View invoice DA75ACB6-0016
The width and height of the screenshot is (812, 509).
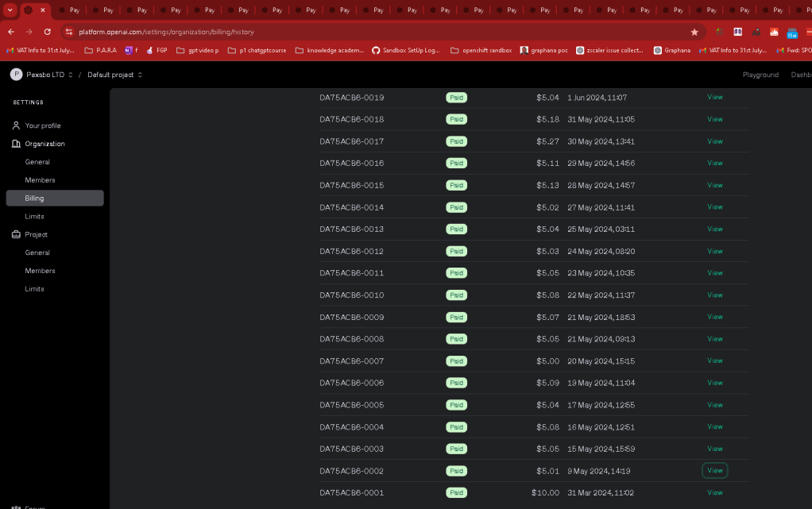click(x=714, y=163)
